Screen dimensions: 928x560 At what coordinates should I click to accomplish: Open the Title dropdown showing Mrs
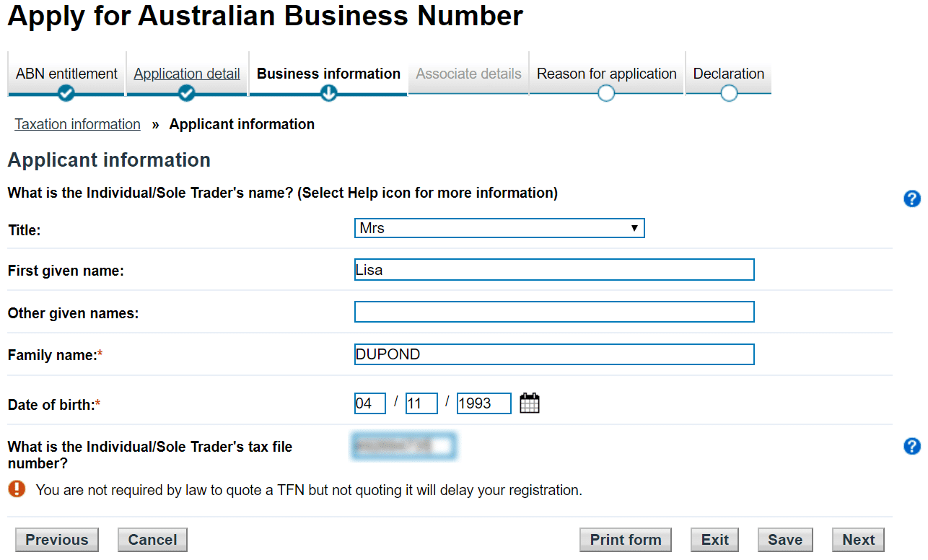[499, 228]
